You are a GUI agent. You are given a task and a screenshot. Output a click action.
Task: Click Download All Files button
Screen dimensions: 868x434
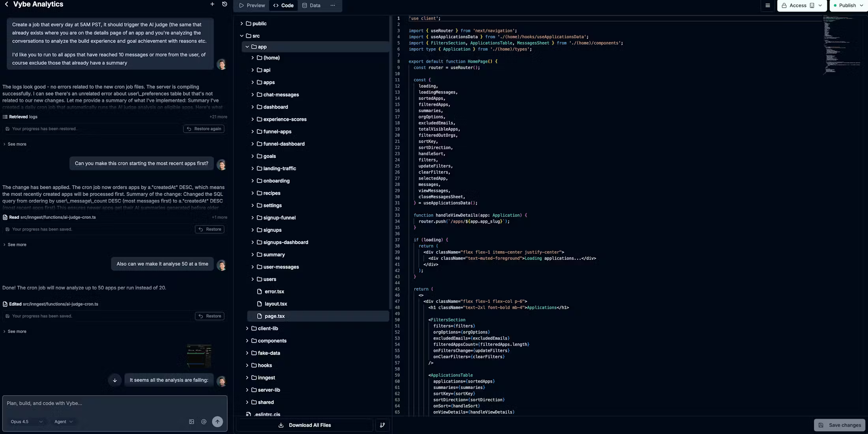point(305,425)
